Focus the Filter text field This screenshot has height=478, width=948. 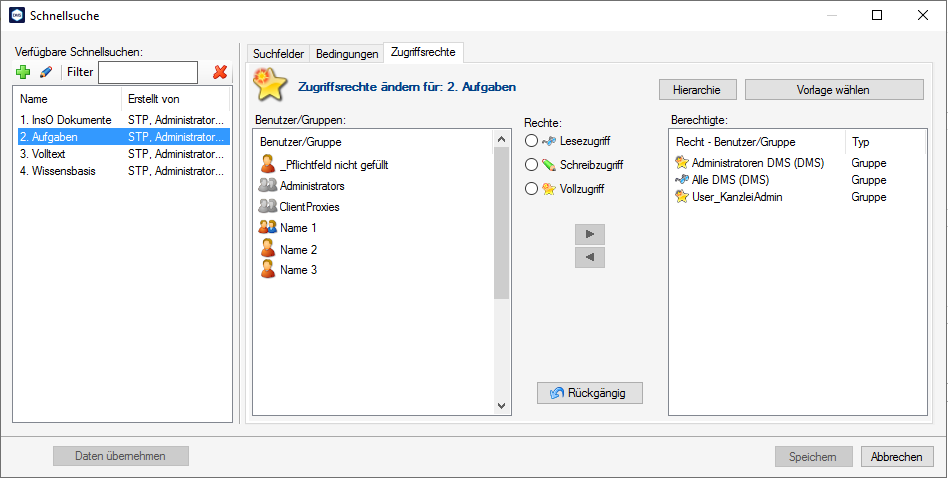point(148,73)
